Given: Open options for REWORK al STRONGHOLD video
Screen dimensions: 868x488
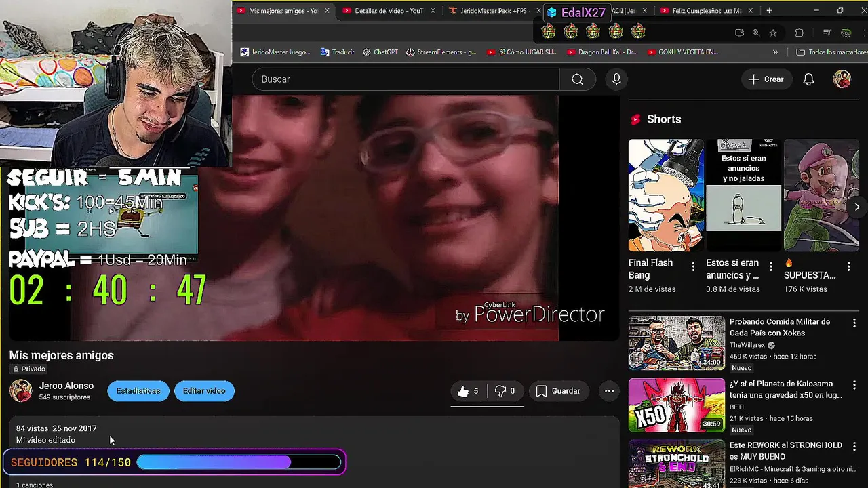Looking at the screenshot, I should (854, 447).
